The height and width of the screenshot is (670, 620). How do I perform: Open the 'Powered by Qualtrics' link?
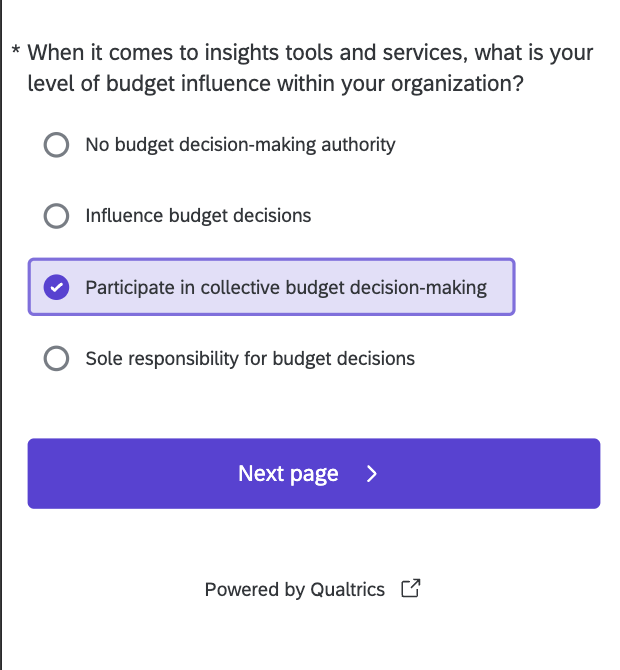pyautogui.click(x=294, y=590)
